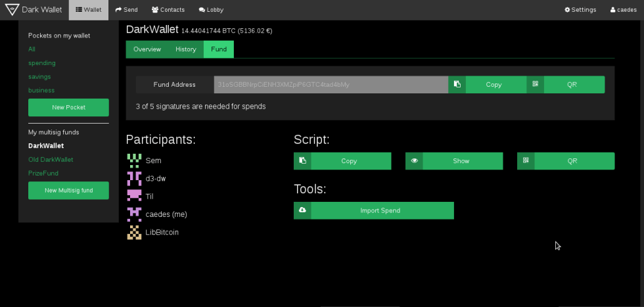644x307 pixels.
Task: Open Contacts in the top navigation
Action: [x=168, y=10]
